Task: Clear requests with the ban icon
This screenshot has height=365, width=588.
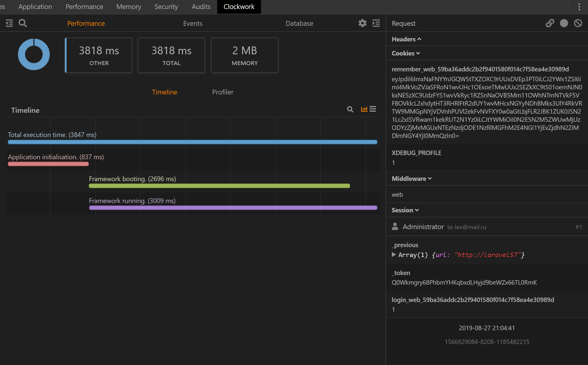Action: coord(578,23)
